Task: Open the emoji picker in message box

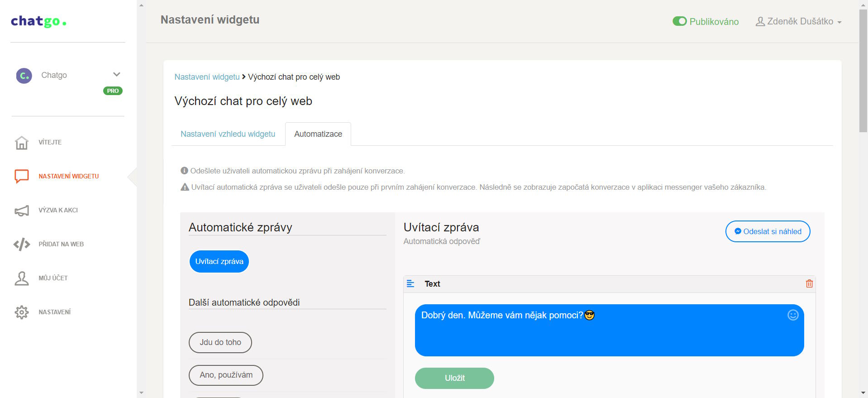Action: click(793, 315)
